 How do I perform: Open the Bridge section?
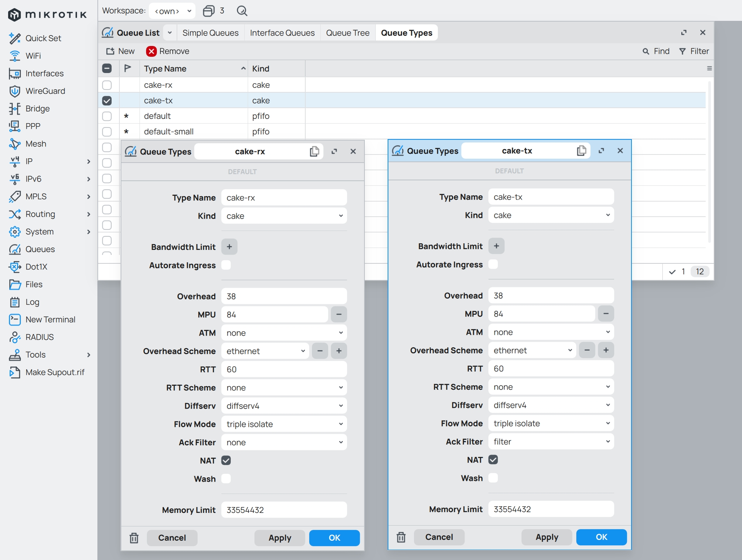37,109
